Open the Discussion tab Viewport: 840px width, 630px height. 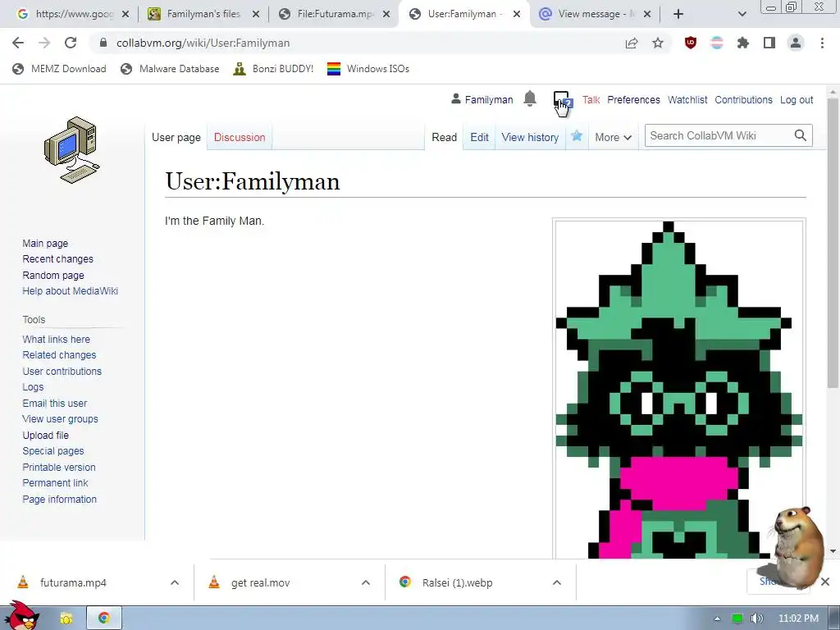coord(240,137)
